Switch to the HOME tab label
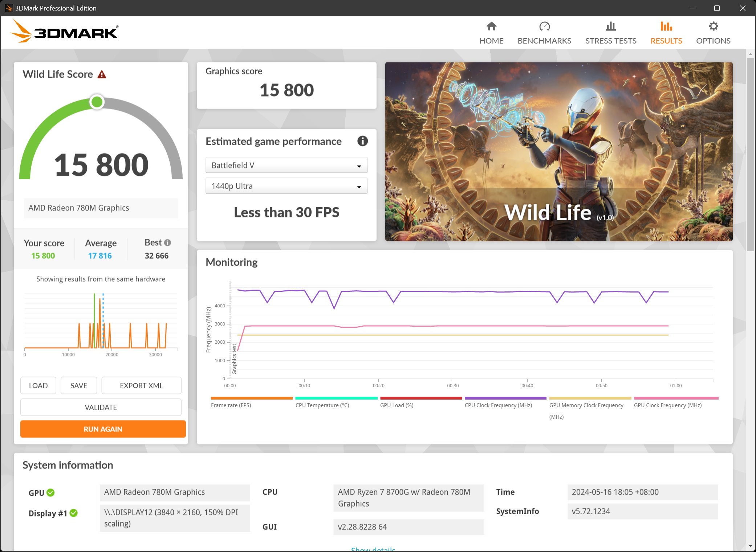756x552 pixels. tap(491, 41)
